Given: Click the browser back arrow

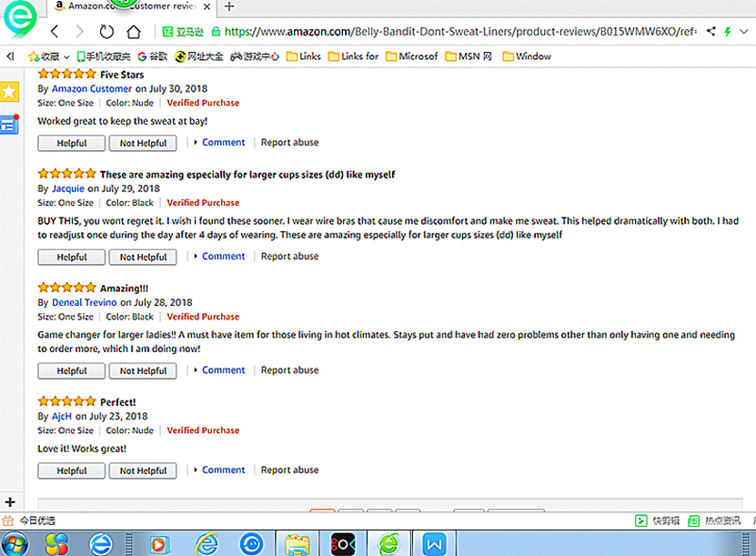Looking at the screenshot, I should point(55,31).
